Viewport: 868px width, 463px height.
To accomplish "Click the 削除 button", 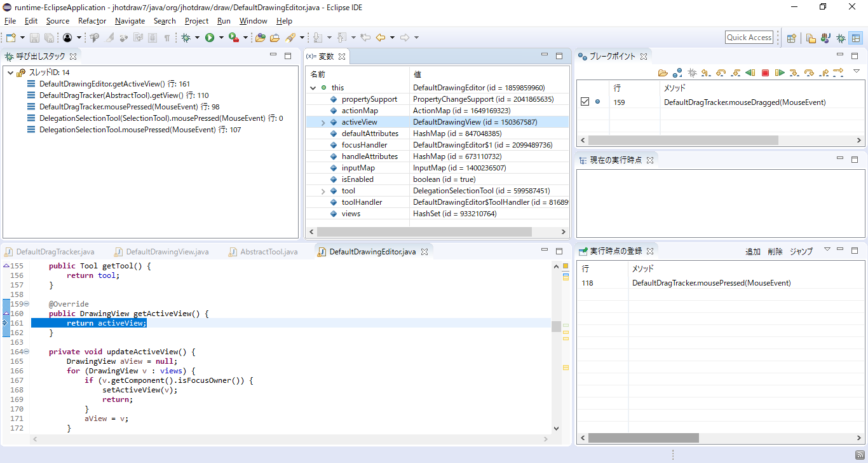I will click(x=775, y=252).
